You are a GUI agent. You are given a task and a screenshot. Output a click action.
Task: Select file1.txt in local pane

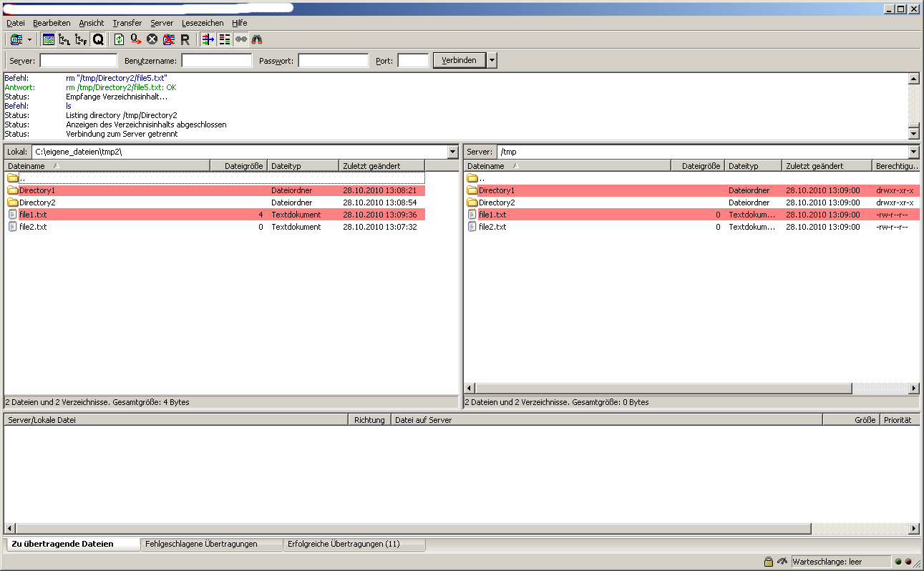[x=215, y=215]
